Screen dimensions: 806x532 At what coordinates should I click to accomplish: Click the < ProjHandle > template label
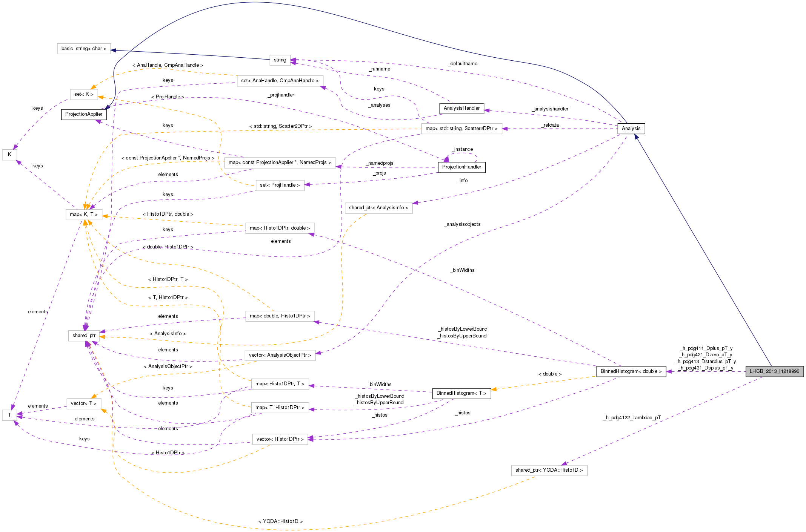click(x=168, y=97)
